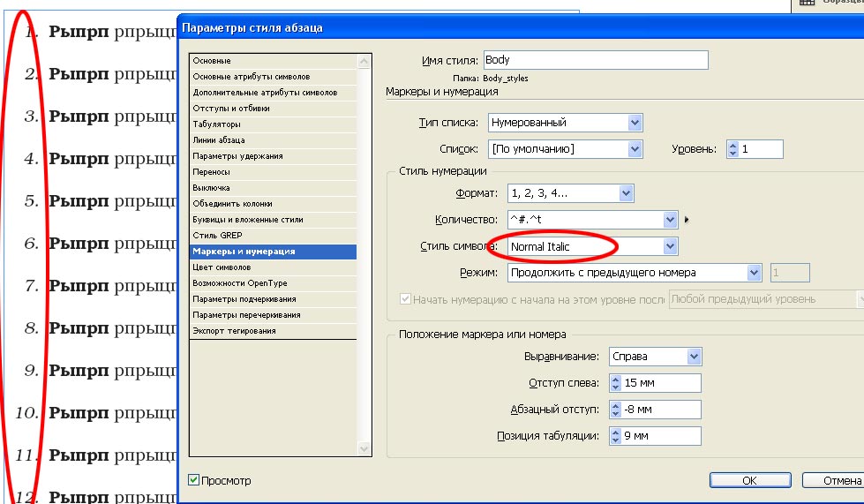Open Линии абзаца settings
Image resolution: width=864 pixels, height=504 pixels.
click(x=274, y=140)
